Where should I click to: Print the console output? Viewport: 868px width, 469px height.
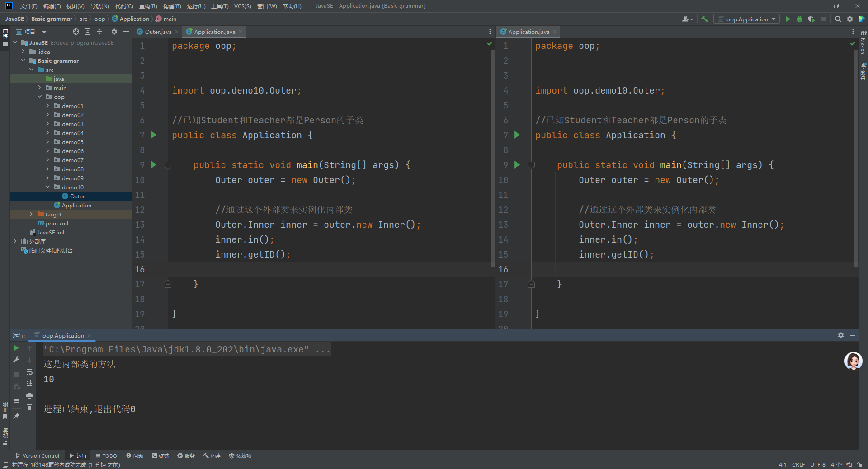coord(29,395)
